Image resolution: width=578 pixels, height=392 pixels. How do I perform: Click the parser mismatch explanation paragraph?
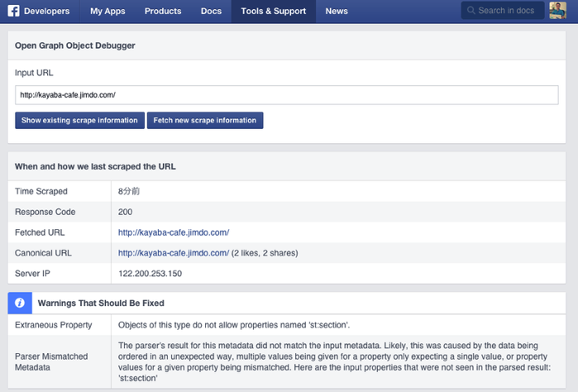tap(334, 361)
